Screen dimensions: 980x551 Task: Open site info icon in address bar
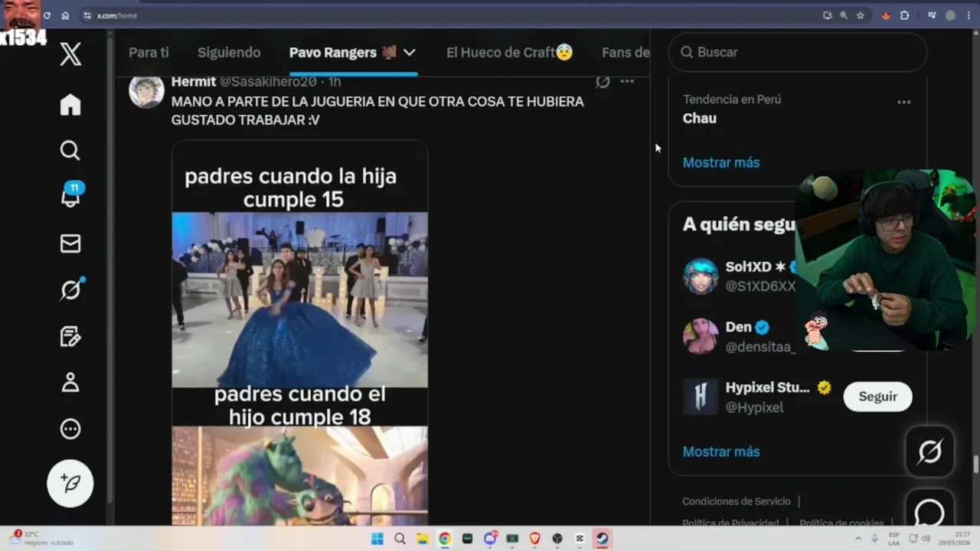point(87,15)
